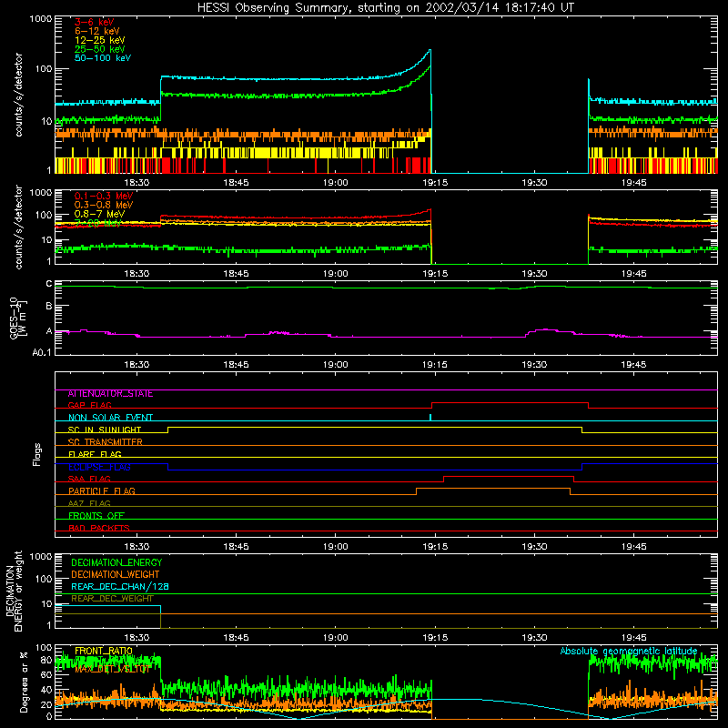Select the FLARE_FLAG label
This screenshot has height=728, width=728.
pyautogui.click(x=95, y=454)
